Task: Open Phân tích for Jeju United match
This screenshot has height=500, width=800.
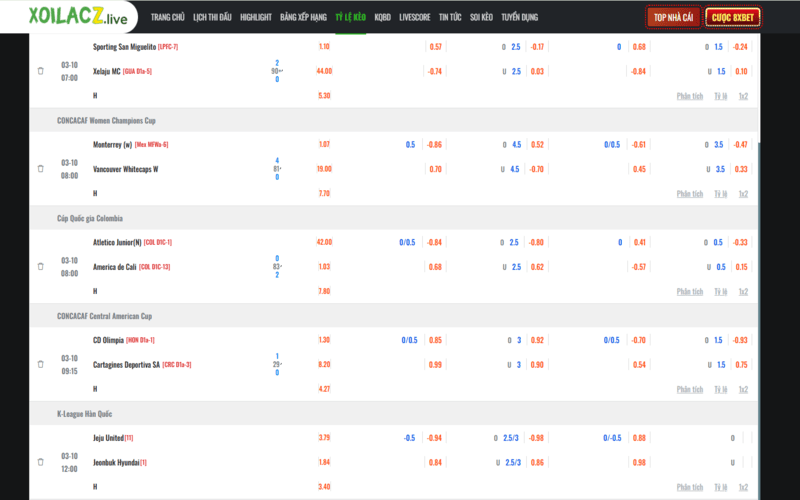Action: pos(690,487)
